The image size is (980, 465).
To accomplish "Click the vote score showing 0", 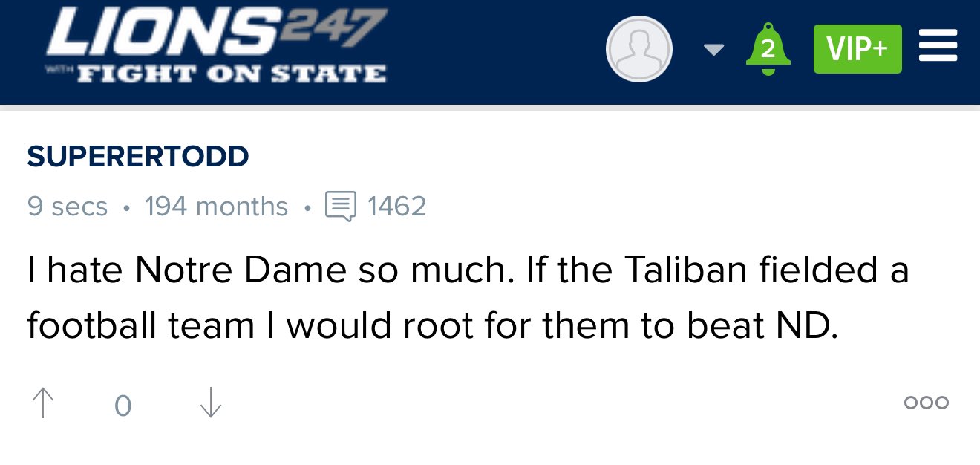I will pos(123,405).
